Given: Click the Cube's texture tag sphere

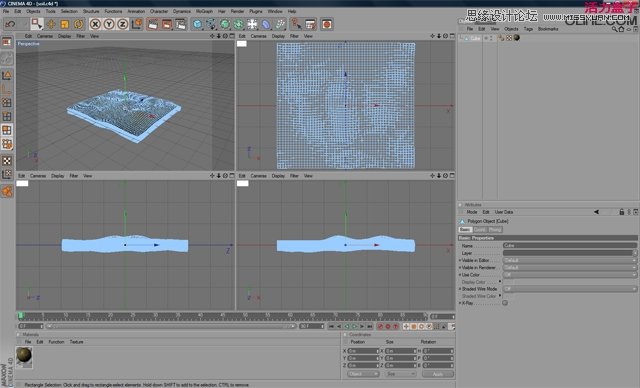Looking at the screenshot, I should [517, 38].
